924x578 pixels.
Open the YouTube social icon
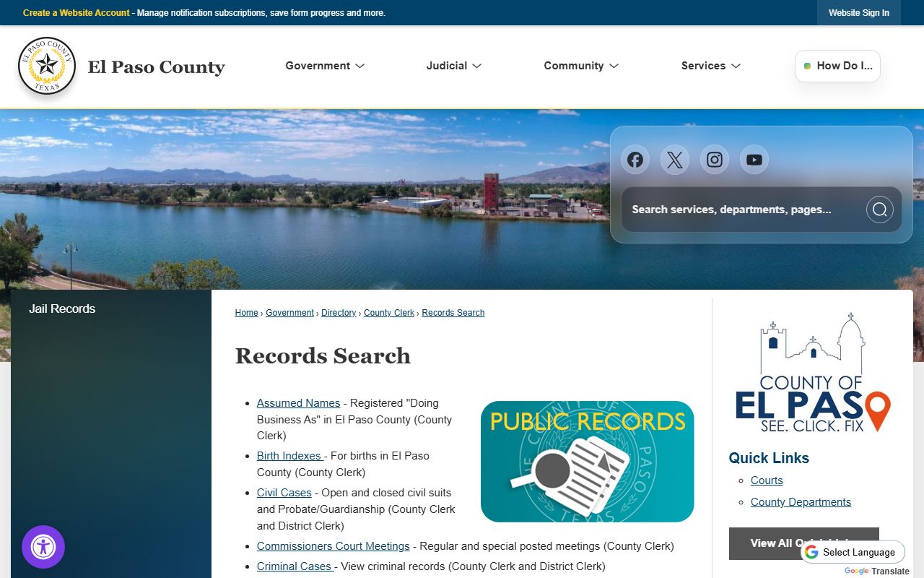point(754,160)
